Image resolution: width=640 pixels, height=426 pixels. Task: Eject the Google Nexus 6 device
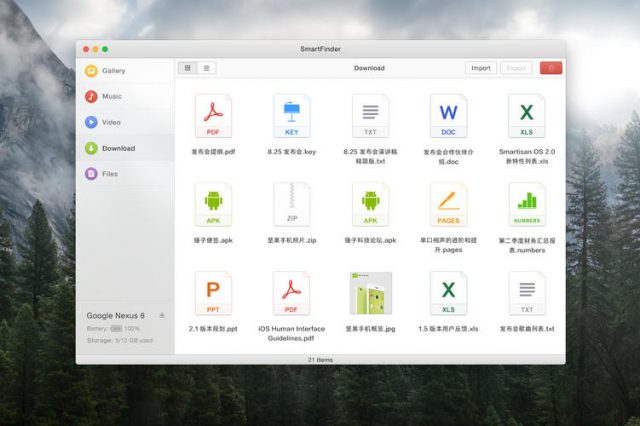(x=162, y=315)
